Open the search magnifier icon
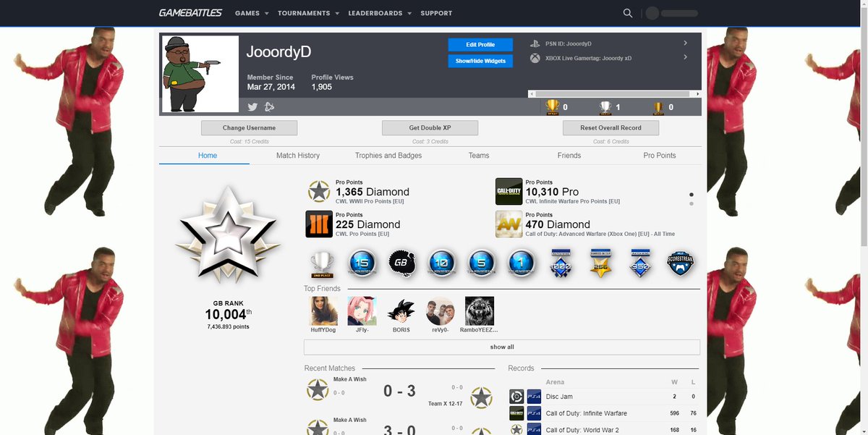The height and width of the screenshot is (435, 868). 628,13
